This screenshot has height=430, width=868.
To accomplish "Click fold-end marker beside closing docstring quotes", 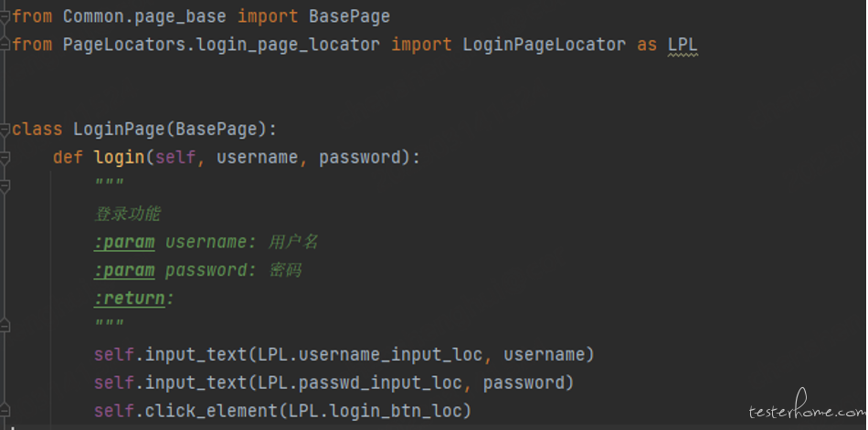I will coord(5,325).
